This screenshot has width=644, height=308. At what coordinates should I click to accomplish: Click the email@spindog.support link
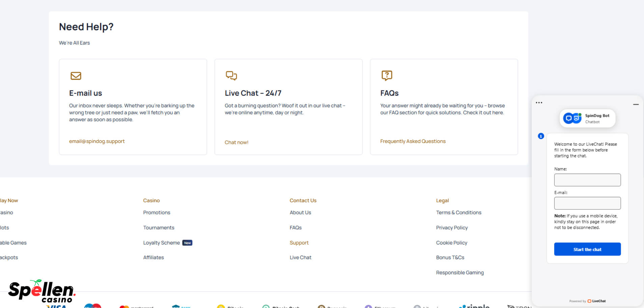point(97,141)
